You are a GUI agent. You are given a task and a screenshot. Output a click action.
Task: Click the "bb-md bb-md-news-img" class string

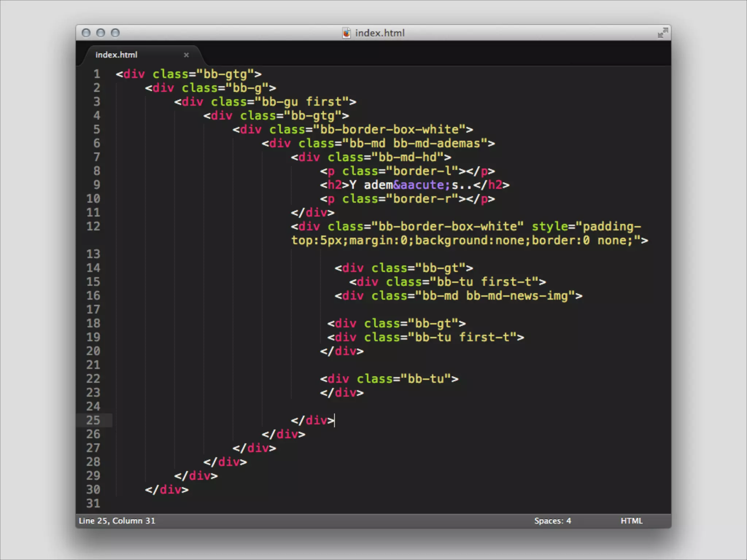click(495, 296)
